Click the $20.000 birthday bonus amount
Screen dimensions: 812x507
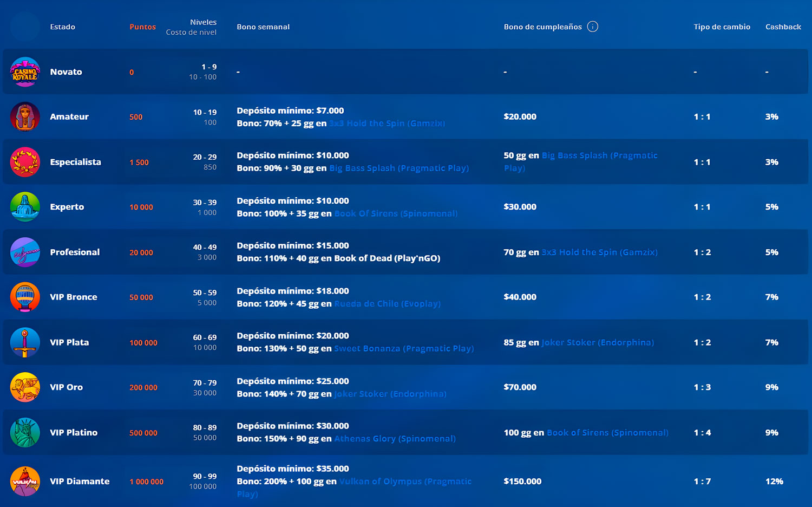pyautogui.click(x=520, y=116)
